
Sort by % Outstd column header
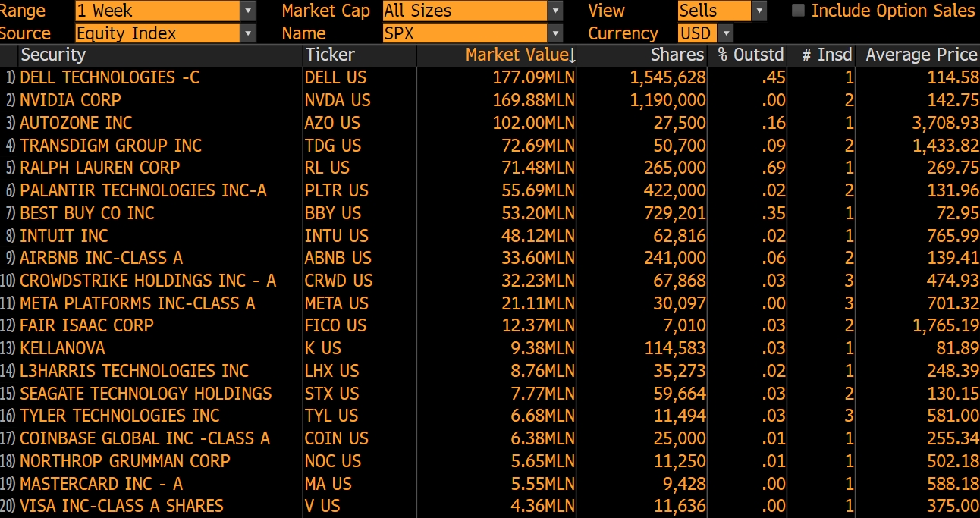[x=751, y=55]
